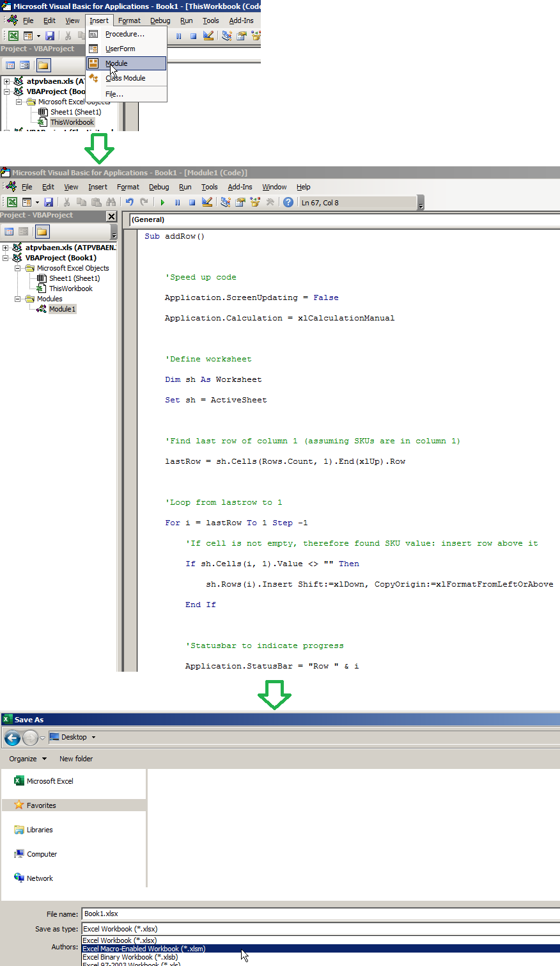This screenshot has width=560, height=966.
Task: Toggle Folders icon in top ThisWorkbook Project pane
Action: pos(43,65)
